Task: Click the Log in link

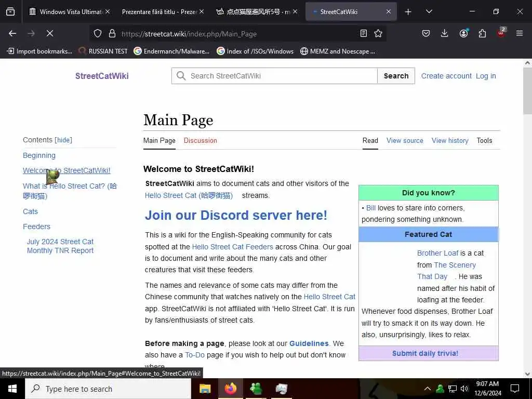Action: coord(486,76)
